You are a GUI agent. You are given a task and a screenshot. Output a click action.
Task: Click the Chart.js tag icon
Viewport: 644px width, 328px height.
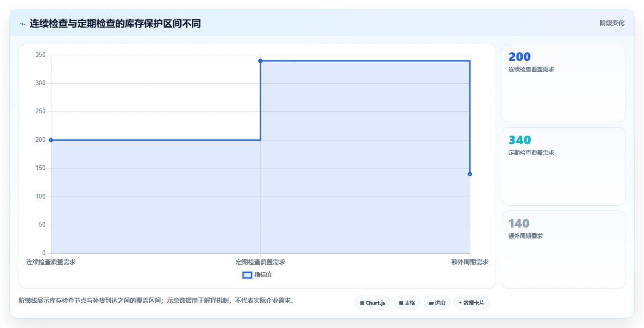click(362, 303)
